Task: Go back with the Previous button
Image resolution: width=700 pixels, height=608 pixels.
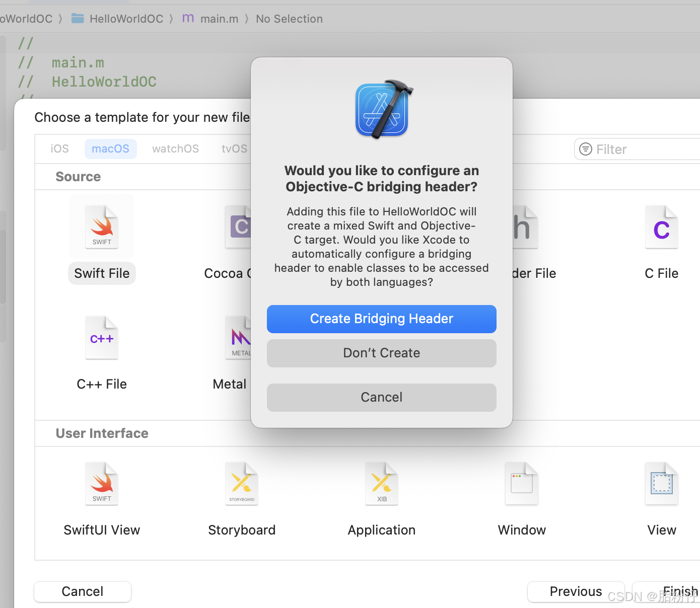Action: (576, 591)
